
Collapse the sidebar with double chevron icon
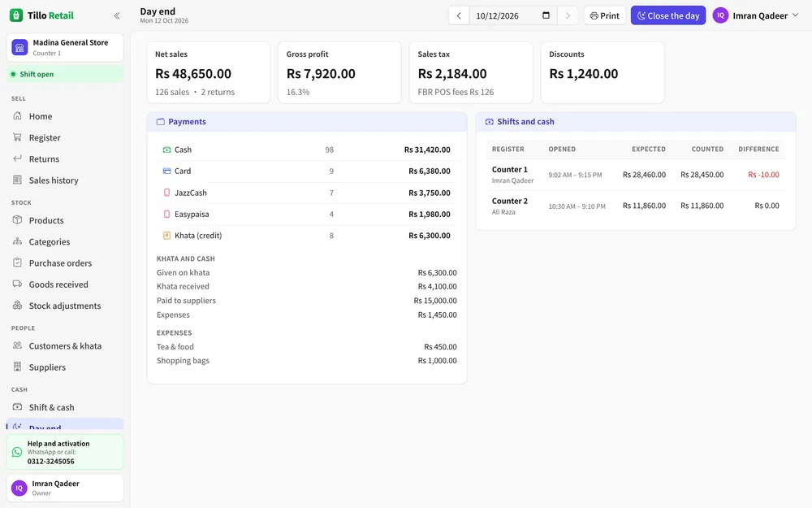117,15
